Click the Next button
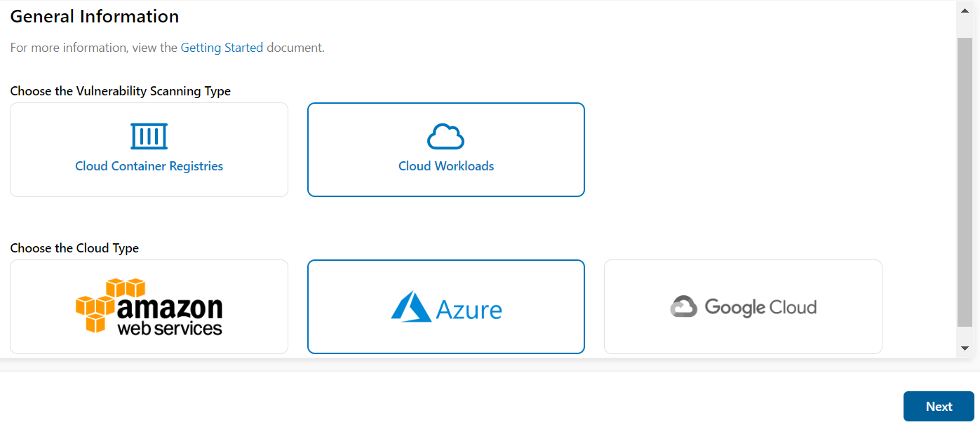The height and width of the screenshot is (427, 980). (939, 406)
